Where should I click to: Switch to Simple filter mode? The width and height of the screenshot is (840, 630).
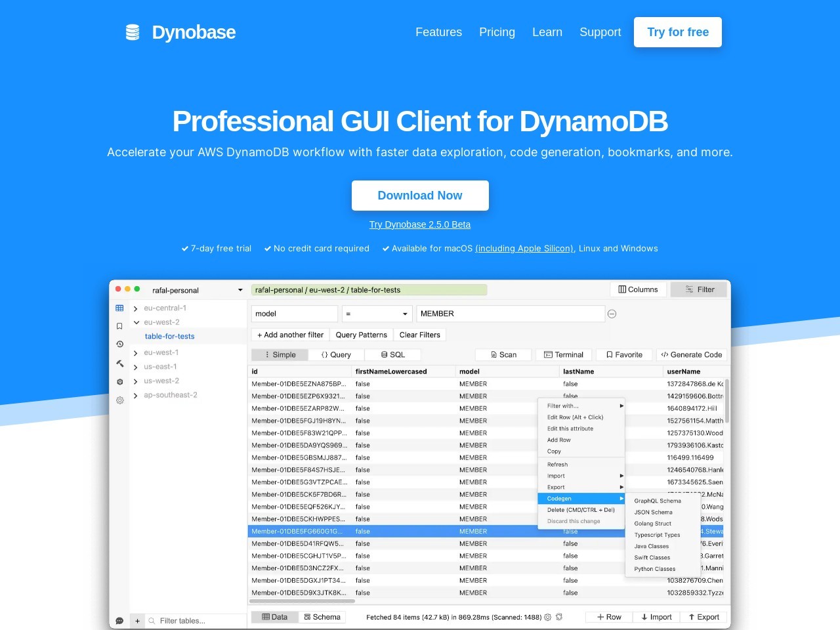[x=280, y=354]
